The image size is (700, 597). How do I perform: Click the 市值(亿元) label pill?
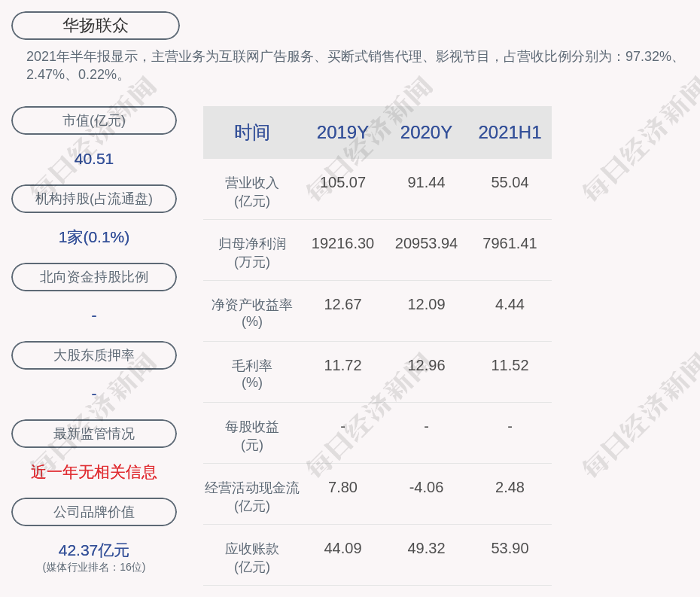(x=94, y=120)
